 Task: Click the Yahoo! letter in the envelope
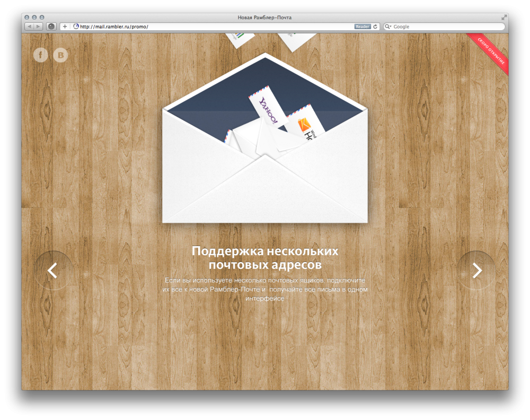(268, 106)
